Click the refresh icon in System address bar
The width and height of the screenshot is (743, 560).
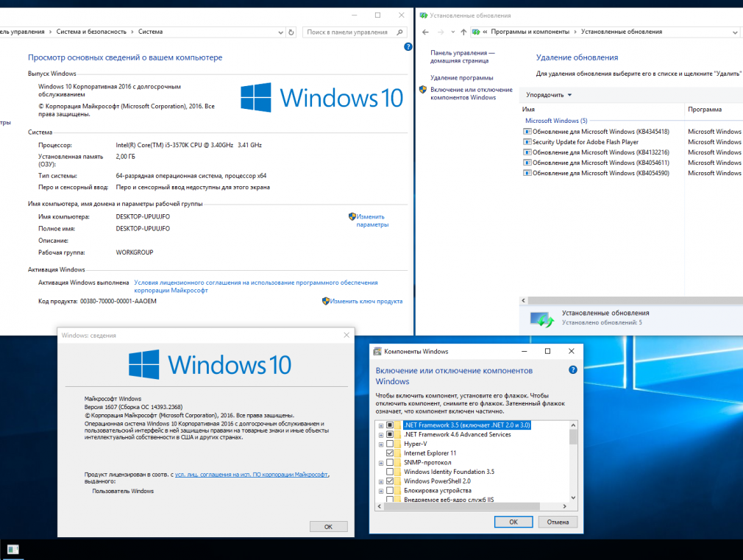point(291,32)
